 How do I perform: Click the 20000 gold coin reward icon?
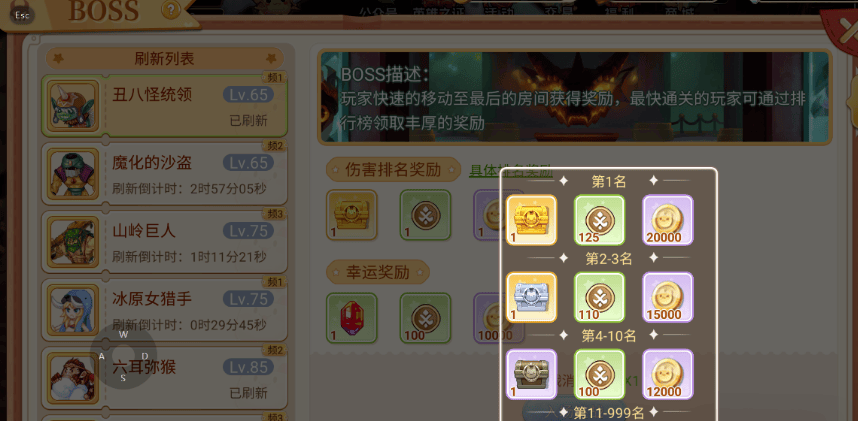[668, 220]
